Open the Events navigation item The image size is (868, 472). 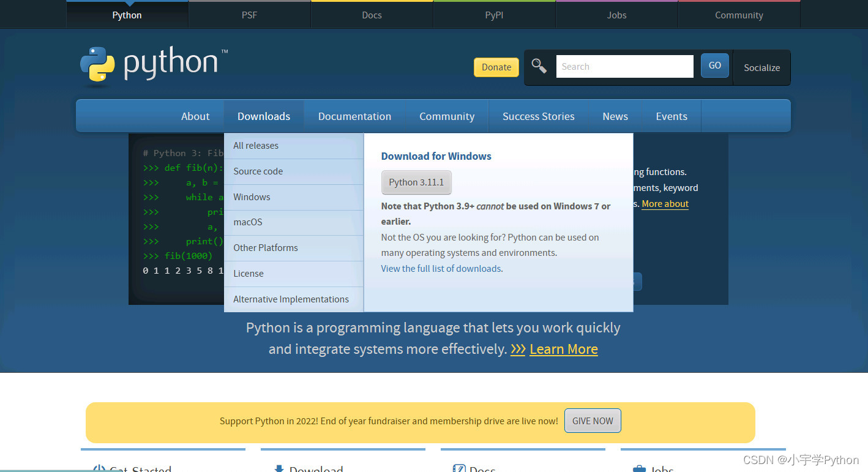[672, 116]
